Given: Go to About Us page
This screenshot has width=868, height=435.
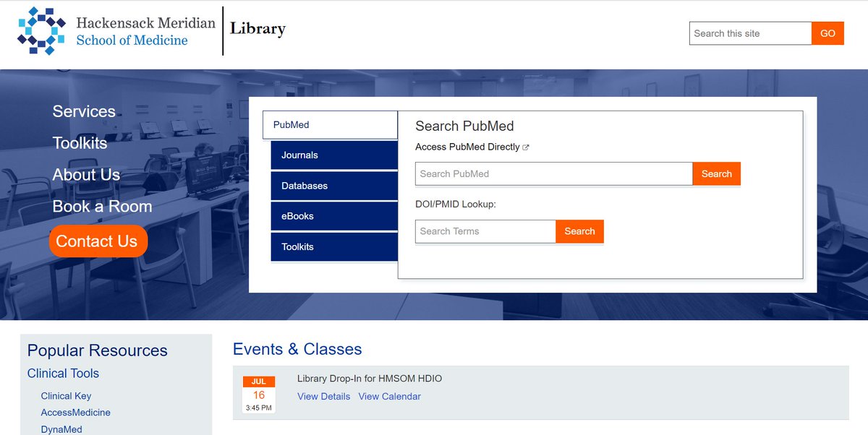Looking at the screenshot, I should (x=86, y=175).
